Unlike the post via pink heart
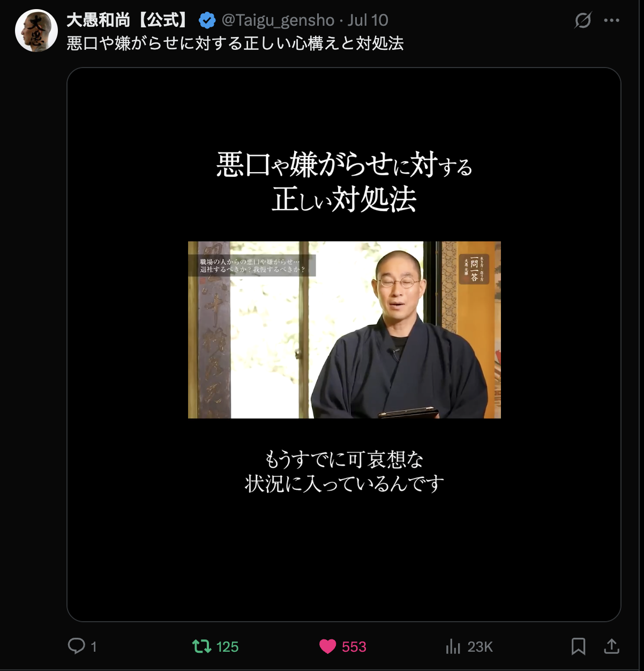Screen dimensions: 644x671 click(327, 646)
